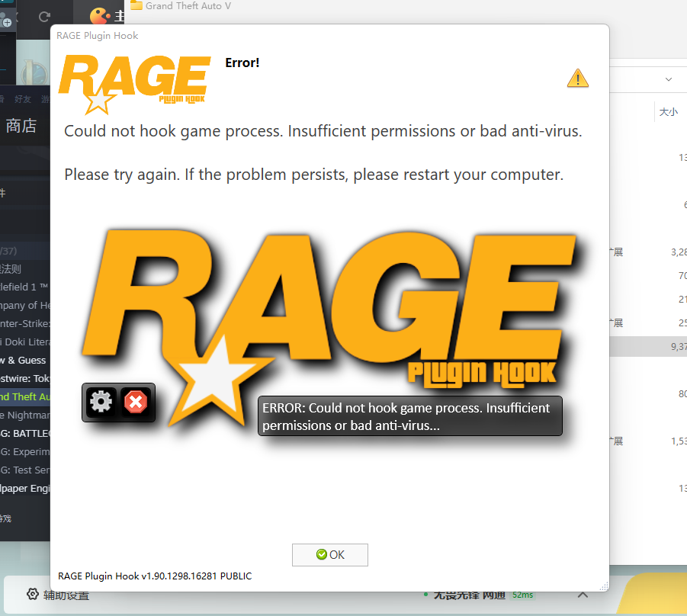
Task: Click the 无畏先锋 网通 server status
Action: coord(469,595)
